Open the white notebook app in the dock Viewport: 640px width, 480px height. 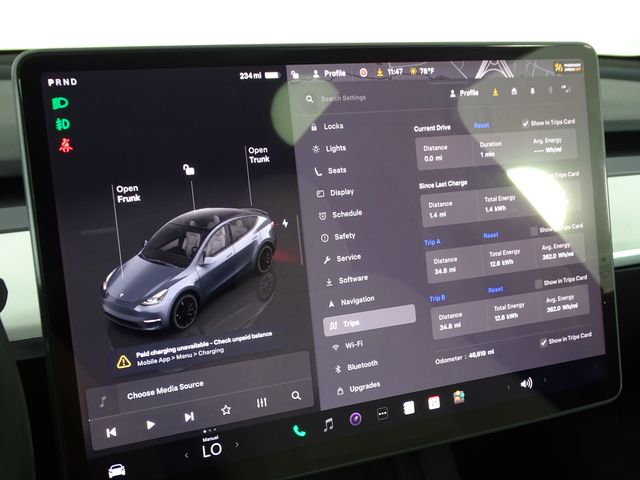409,408
